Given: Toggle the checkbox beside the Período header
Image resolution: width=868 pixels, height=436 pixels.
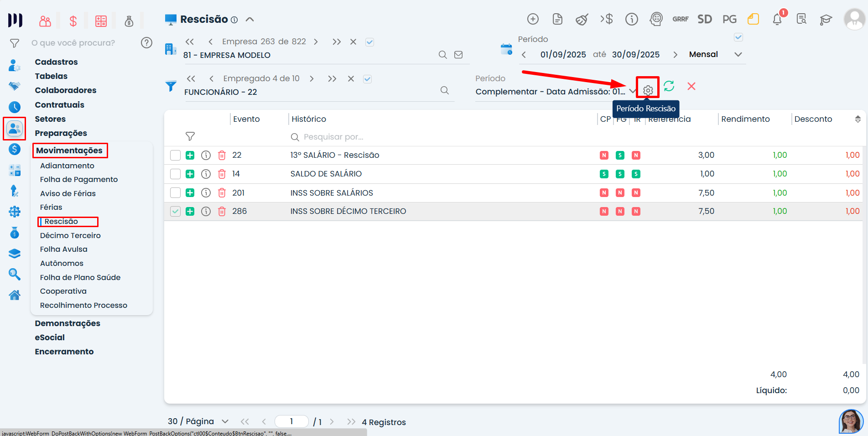Looking at the screenshot, I should pos(738,37).
